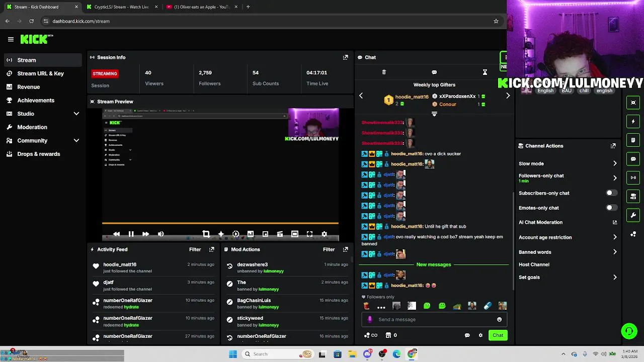Click the orange stream preview progress bar

tap(220, 223)
